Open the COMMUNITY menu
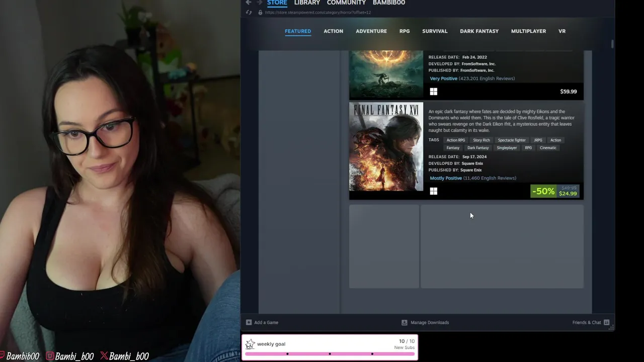The image size is (644, 362). pyautogui.click(x=346, y=3)
